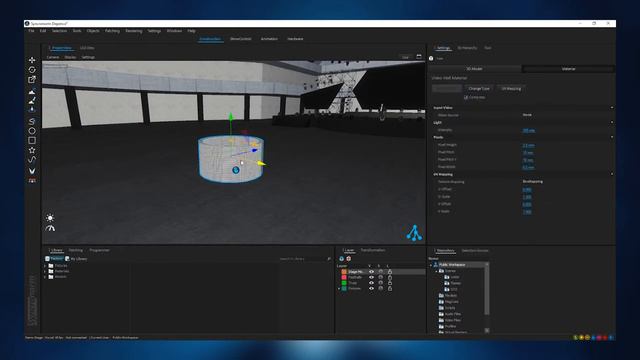Viewport: 640px width, 360px height.
Task: Toggle the S column for Truss layer
Action: 380,283
